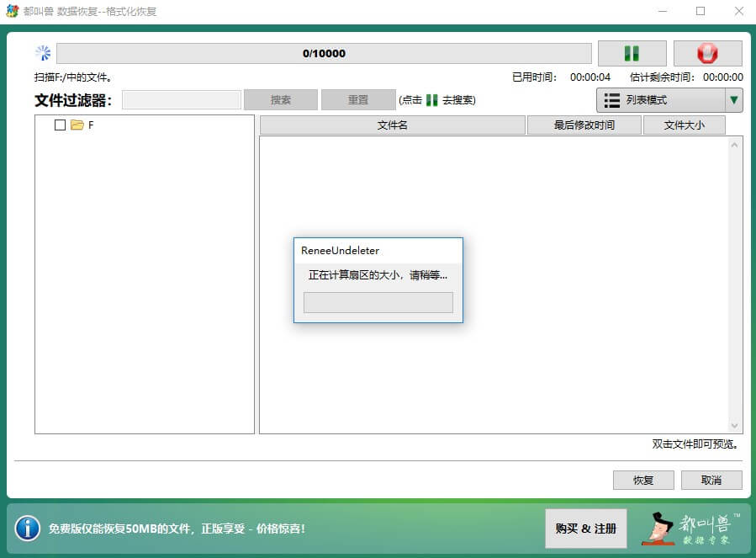756x558 pixels.
Task: Minimize the 都叫兽 数据恢复 window
Action: point(663,11)
